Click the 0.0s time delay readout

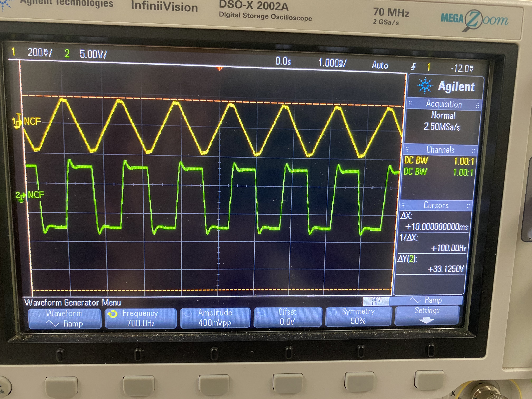[x=283, y=61]
